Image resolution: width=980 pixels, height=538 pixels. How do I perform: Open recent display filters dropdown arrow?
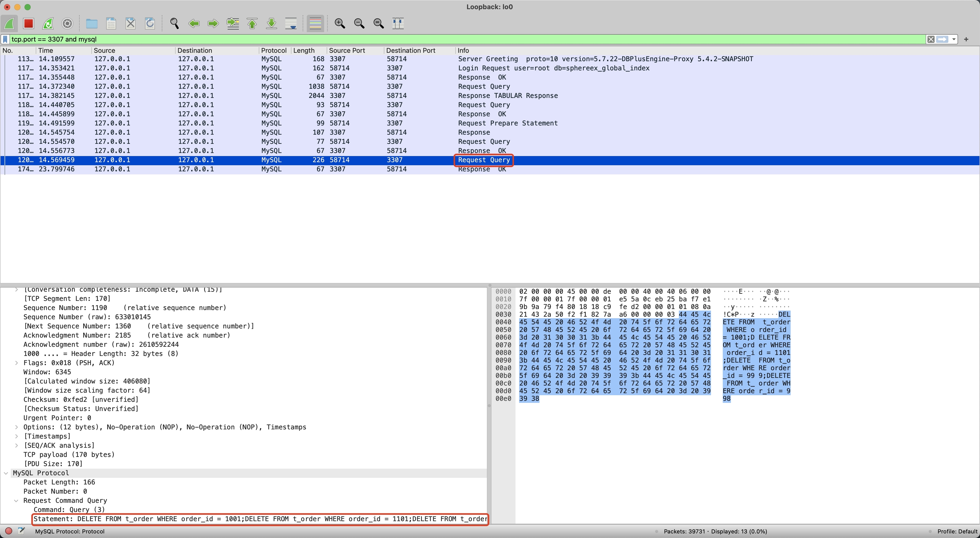(x=954, y=39)
